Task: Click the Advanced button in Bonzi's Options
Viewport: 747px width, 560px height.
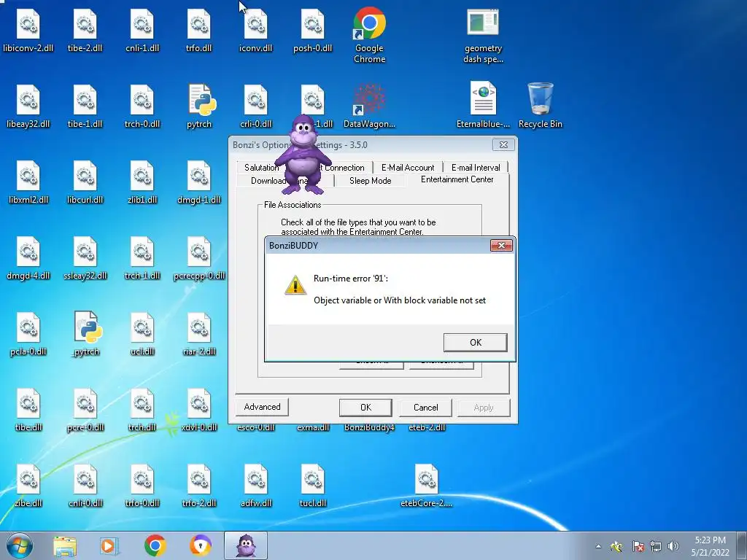Action: pos(262,407)
